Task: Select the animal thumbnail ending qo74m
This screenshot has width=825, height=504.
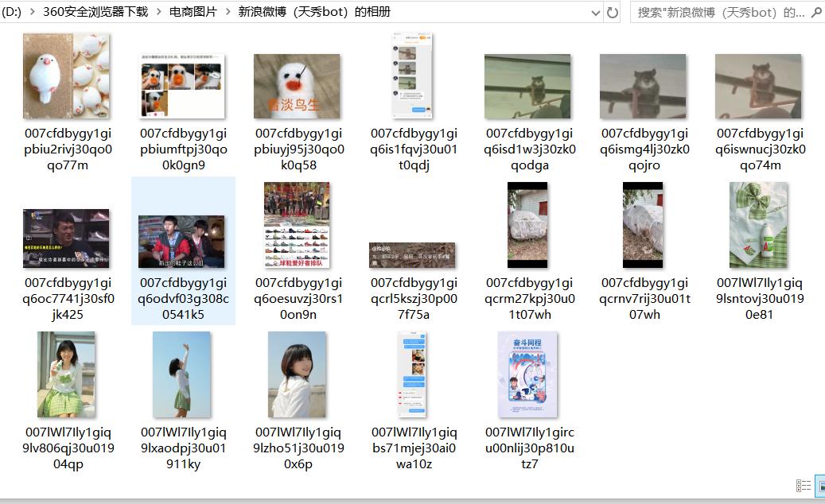Action: click(758, 86)
